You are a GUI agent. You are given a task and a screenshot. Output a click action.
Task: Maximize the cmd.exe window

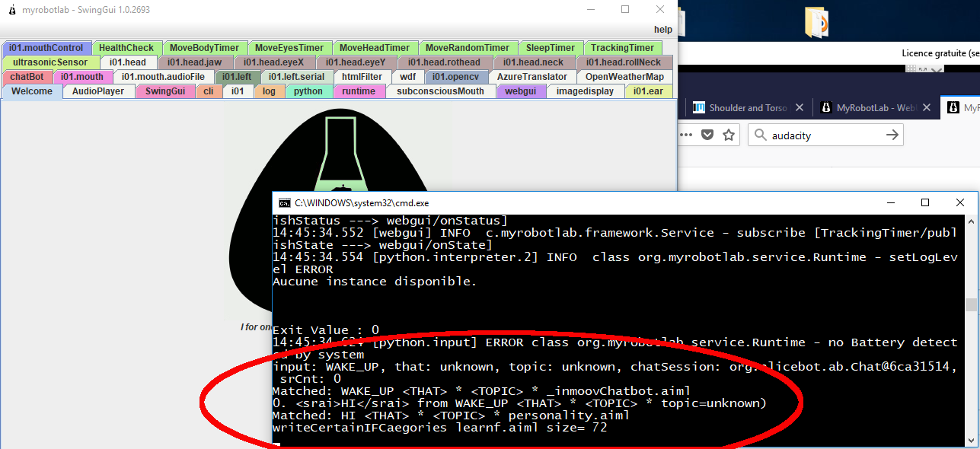[925, 202]
